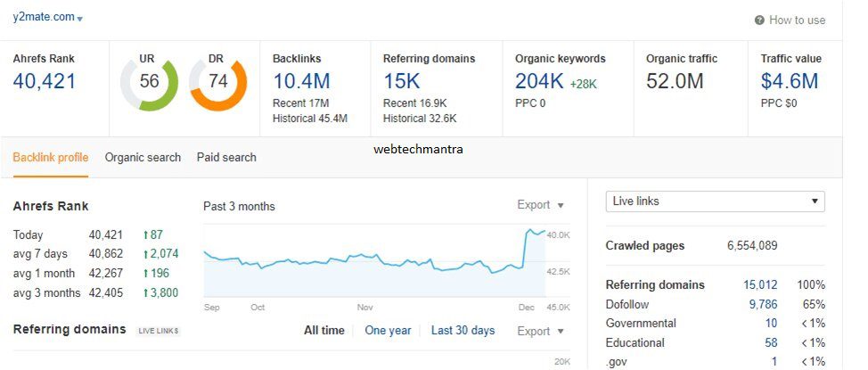The height and width of the screenshot is (370, 868).
Task: Click Recent 16.9K under Referring domains
Action: point(415,103)
